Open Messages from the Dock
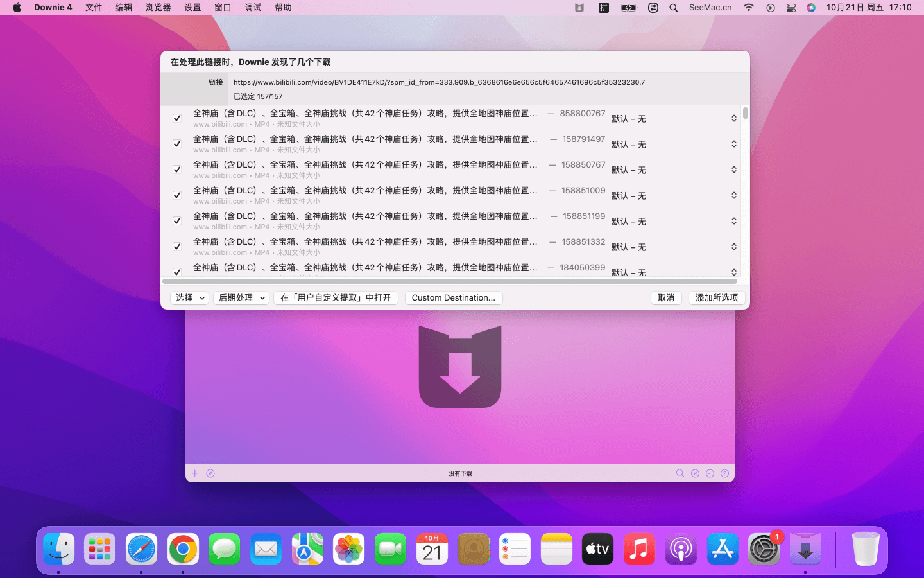Screen dimensions: 924x578 [225, 549]
